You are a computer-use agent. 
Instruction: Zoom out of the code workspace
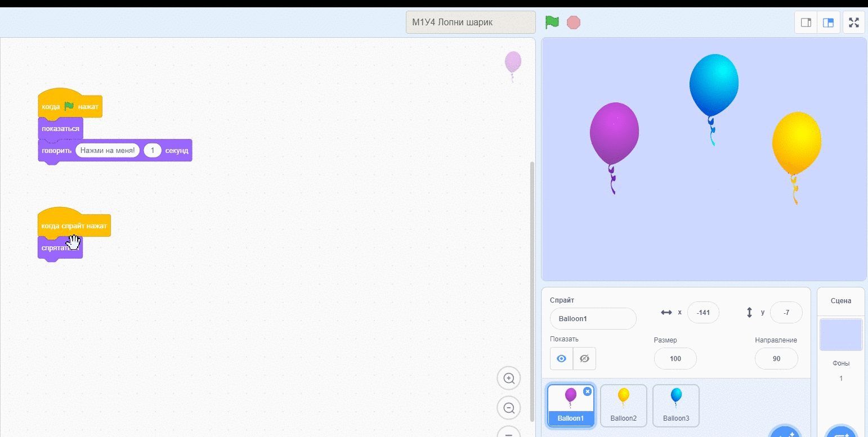coord(509,408)
